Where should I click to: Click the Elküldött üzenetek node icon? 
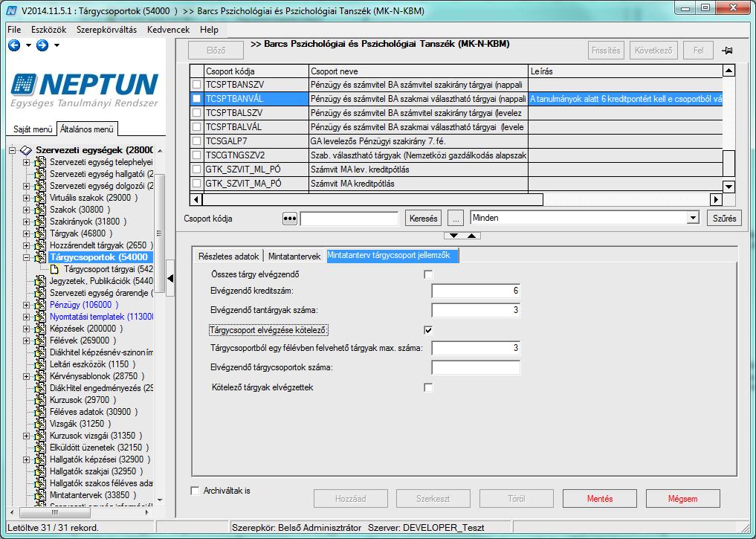tap(40, 448)
